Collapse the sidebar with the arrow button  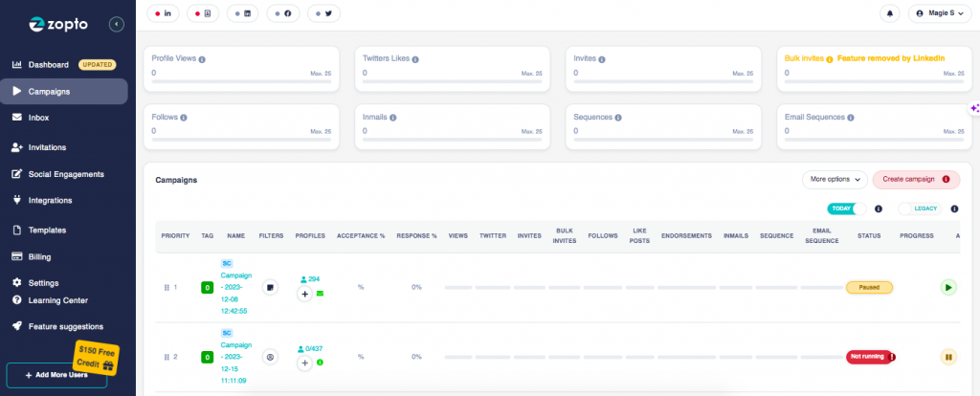[117, 24]
